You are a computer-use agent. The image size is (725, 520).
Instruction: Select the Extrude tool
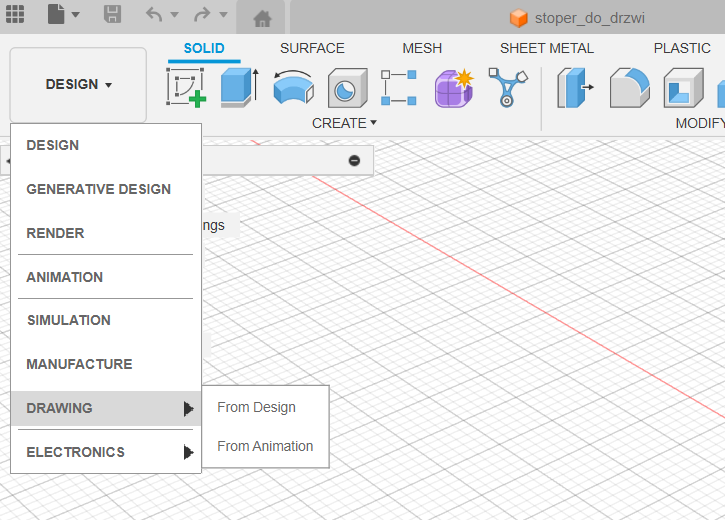tap(239, 88)
